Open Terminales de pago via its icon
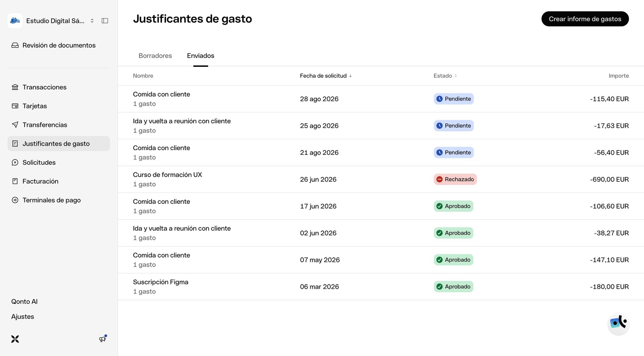Screen dimensions: 644x356 (x=15, y=200)
